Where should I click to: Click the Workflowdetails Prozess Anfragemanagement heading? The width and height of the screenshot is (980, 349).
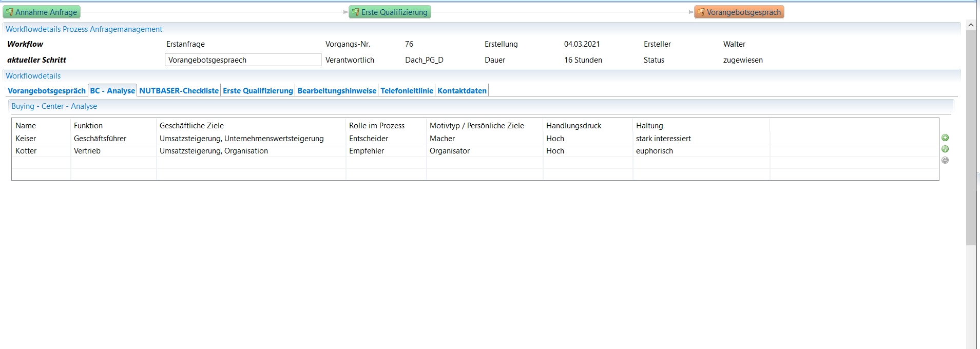[x=84, y=29]
